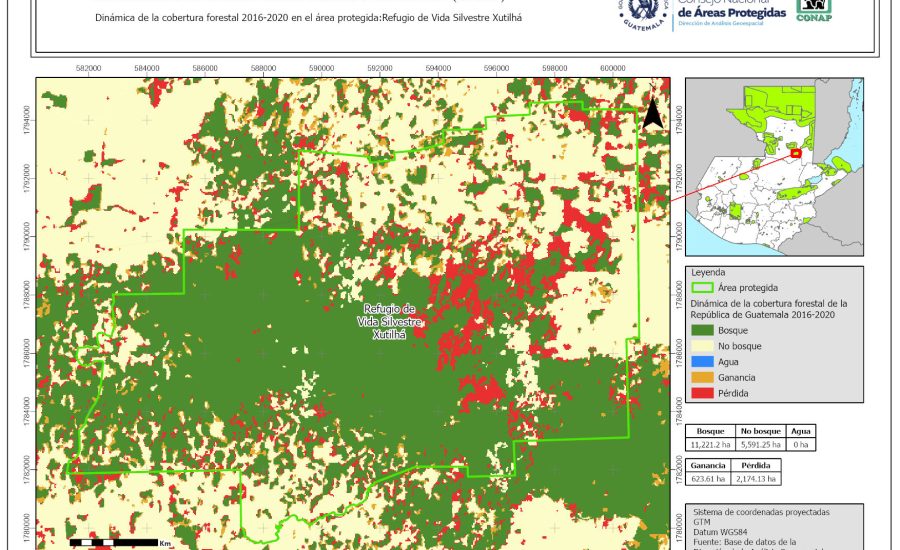Screen dimensions: 900x550
Task: Select the red Pérdida legend swatch
Action: (x=701, y=393)
